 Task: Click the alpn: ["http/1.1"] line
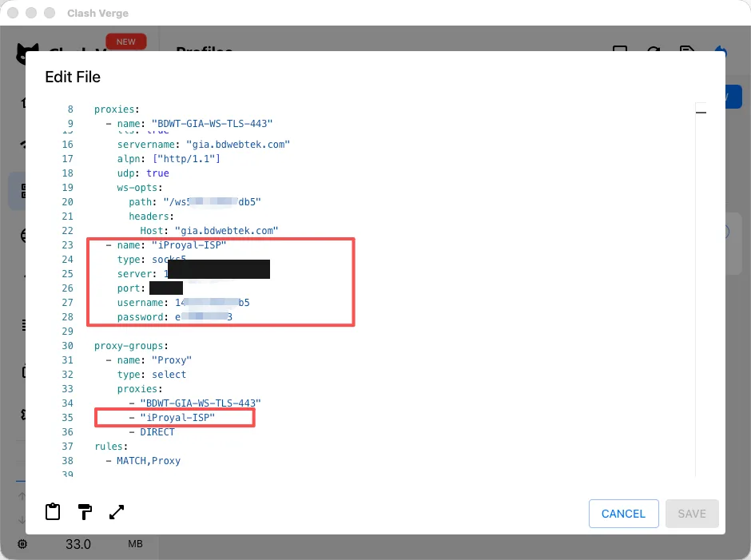(169, 158)
